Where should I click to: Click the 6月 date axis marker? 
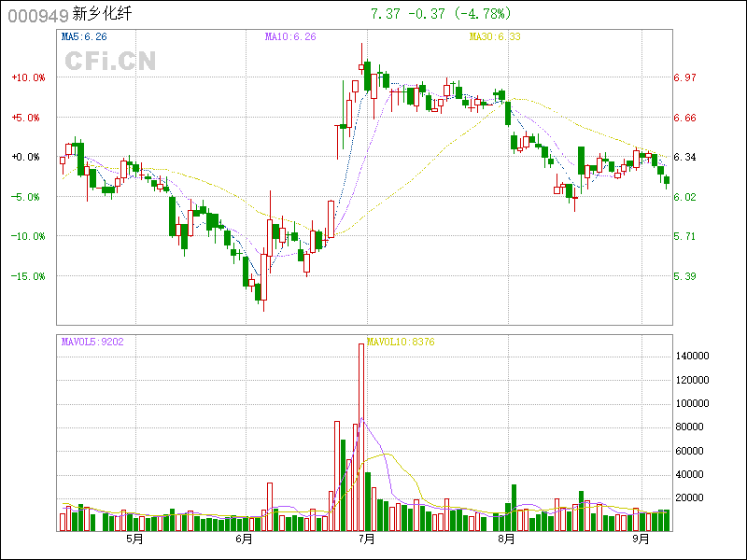point(245,539)
